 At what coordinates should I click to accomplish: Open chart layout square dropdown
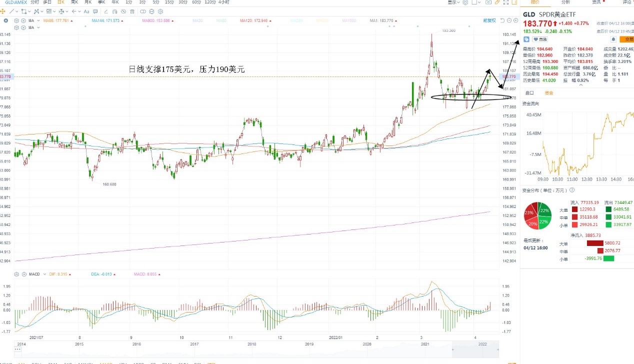(476, 2)
